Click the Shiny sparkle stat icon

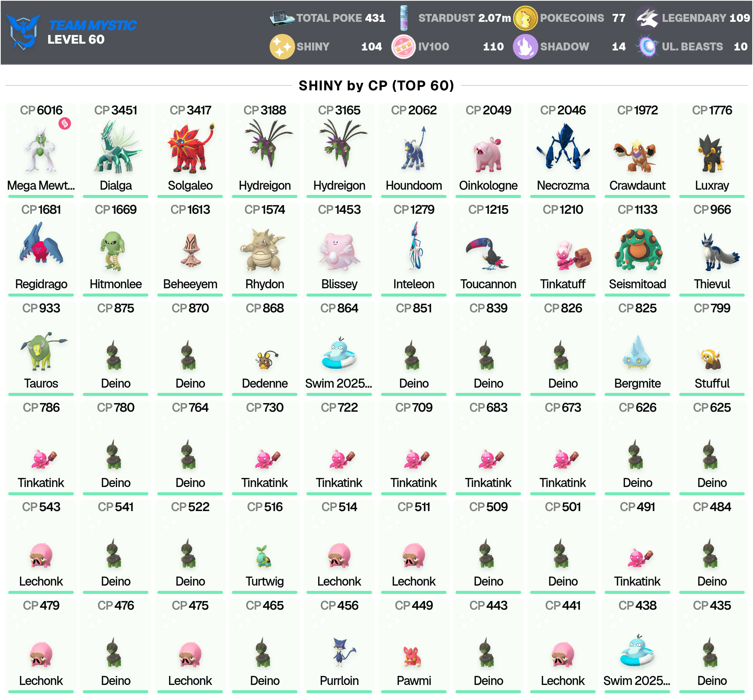[282, 47]
